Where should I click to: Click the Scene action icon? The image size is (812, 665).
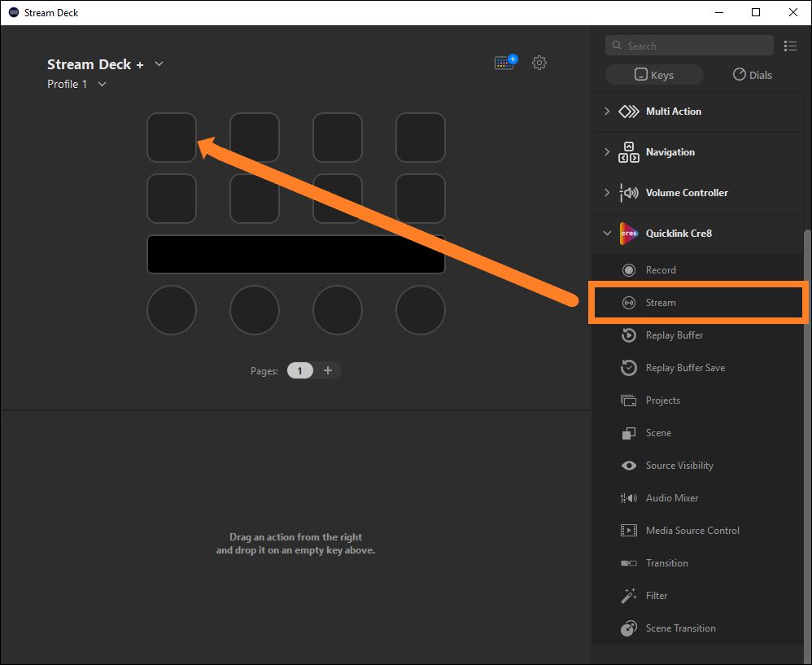click(629, 433)
